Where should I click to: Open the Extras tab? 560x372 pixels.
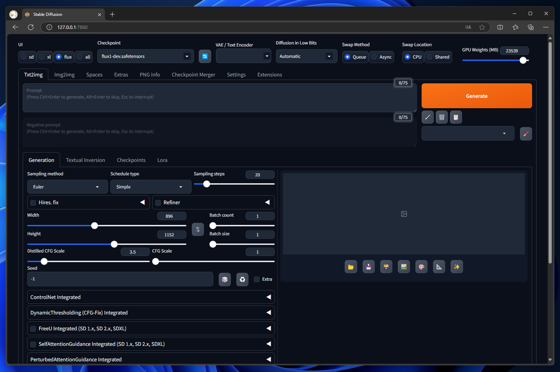[x=121, y=75]
